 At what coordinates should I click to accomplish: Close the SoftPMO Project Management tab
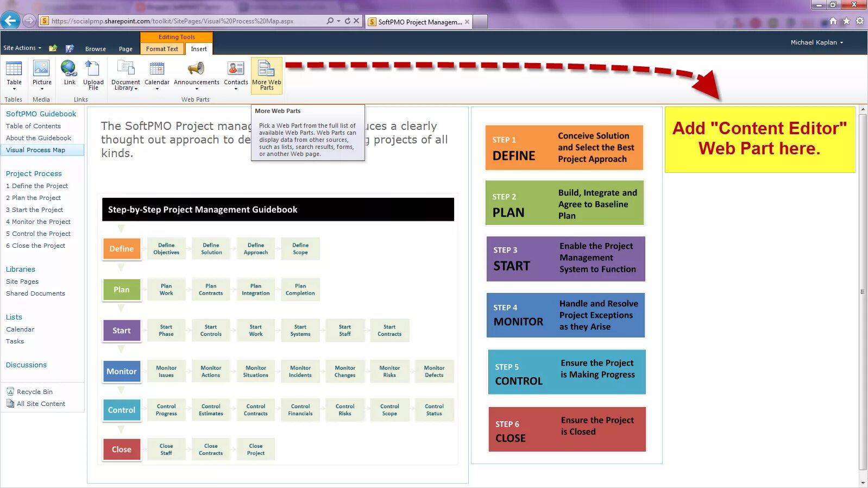click(467, 22)
